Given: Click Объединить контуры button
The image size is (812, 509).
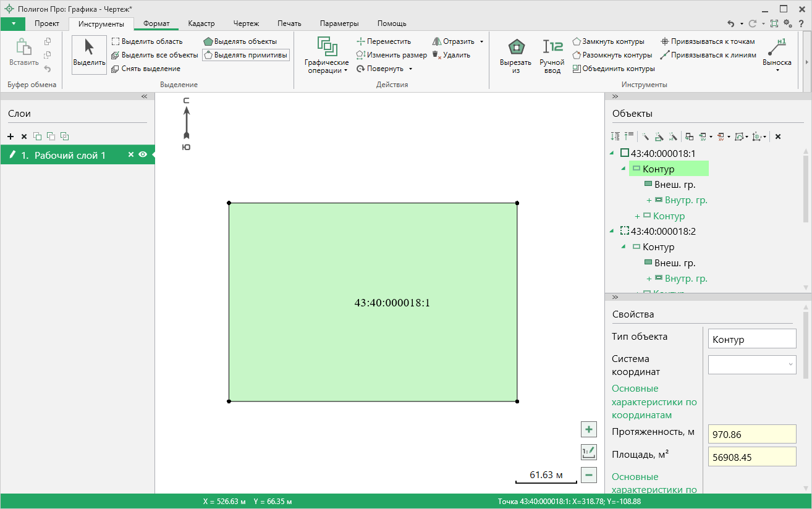Looking at the screenshot, I should [x=613, y=69].
